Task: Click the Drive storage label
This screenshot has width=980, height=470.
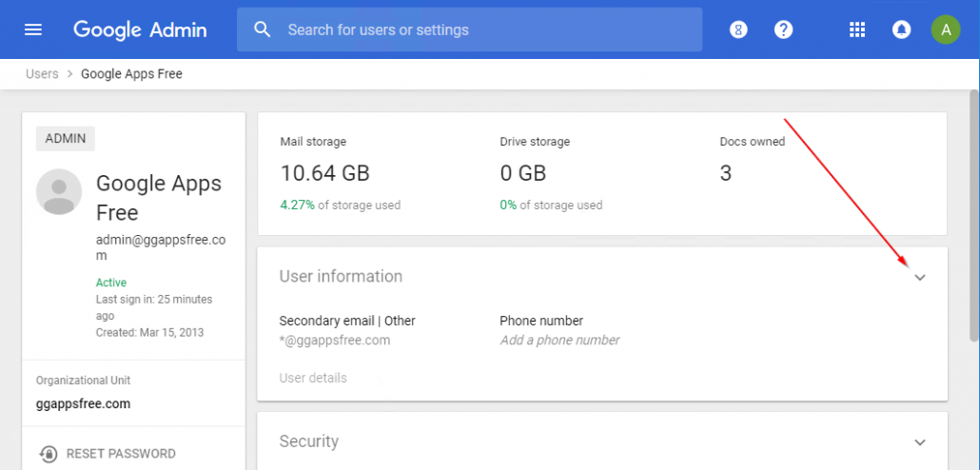Action: point(535,142)
